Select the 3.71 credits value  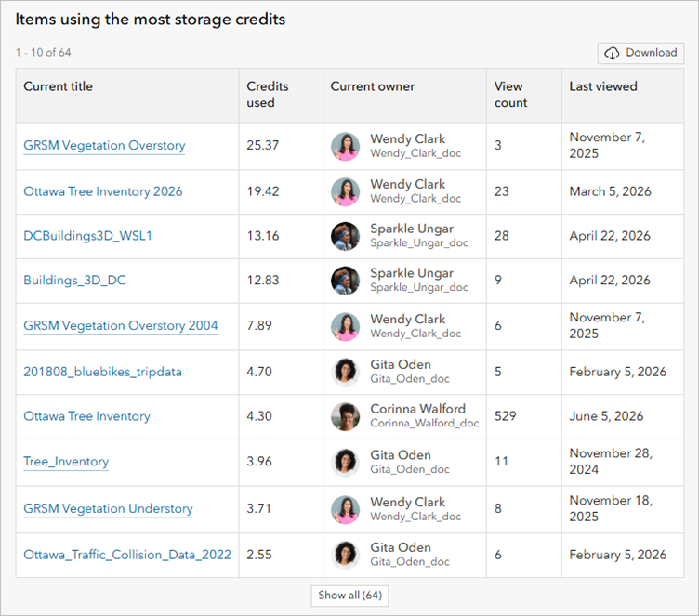[259, 508]
